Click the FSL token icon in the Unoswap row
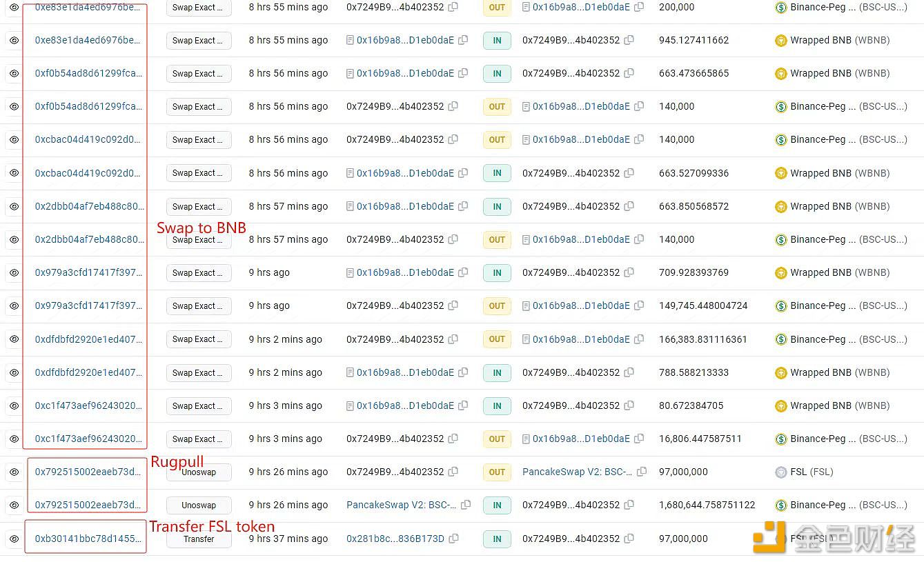Image resolution: width=924 pixels, height=562 pixels. pyautogui.click(x=781, y=472)
